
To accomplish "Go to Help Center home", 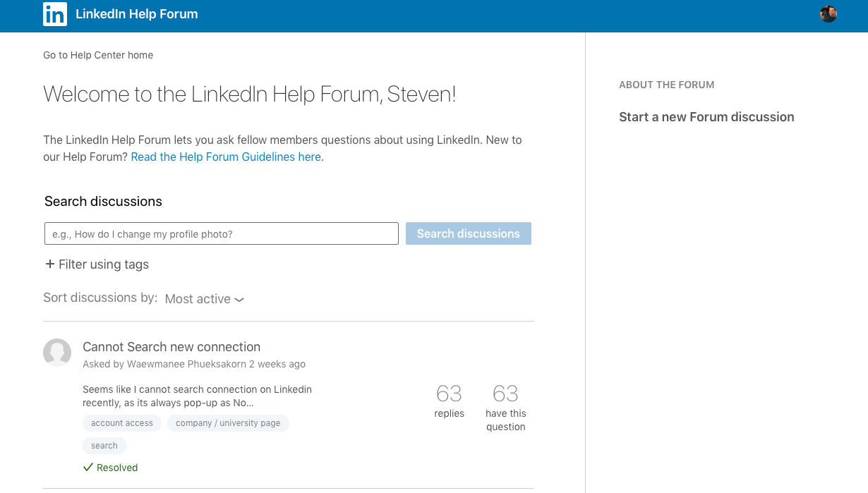I will (98, 55).
